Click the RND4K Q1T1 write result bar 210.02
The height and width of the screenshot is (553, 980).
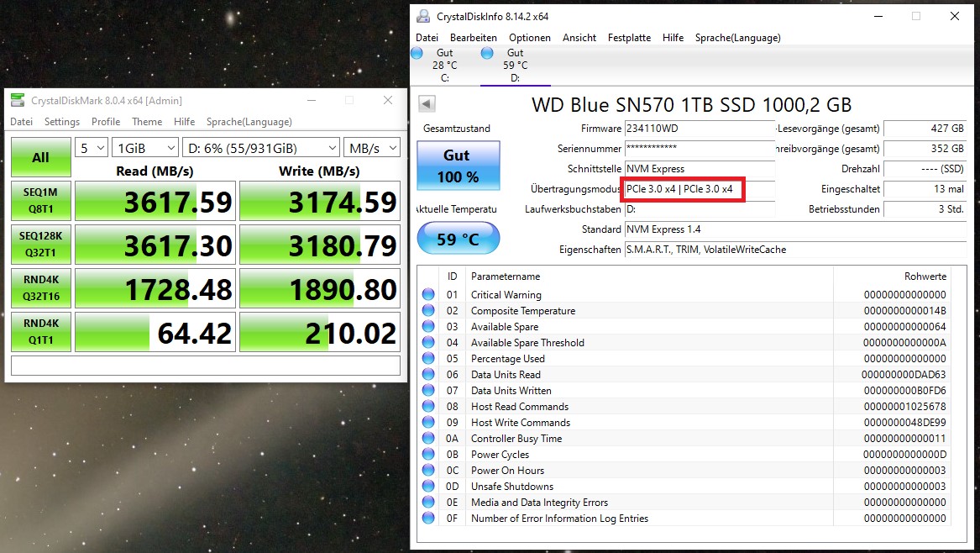319,332
